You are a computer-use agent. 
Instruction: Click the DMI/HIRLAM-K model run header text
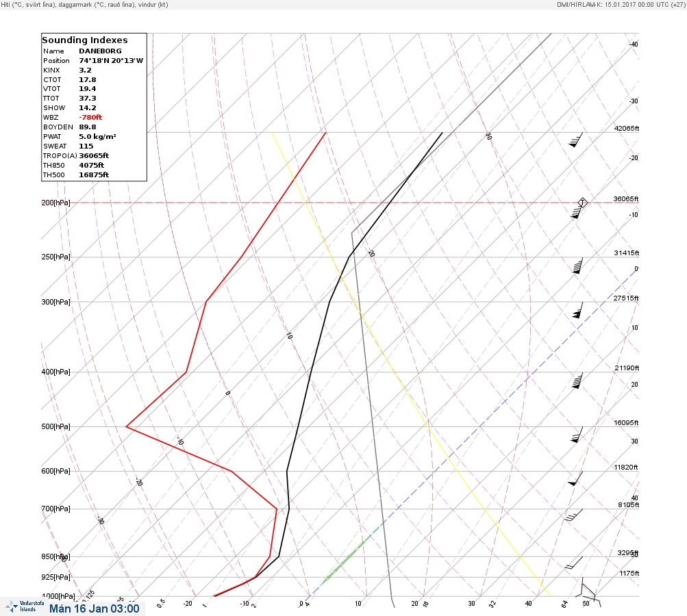click(x=621, y=4)
